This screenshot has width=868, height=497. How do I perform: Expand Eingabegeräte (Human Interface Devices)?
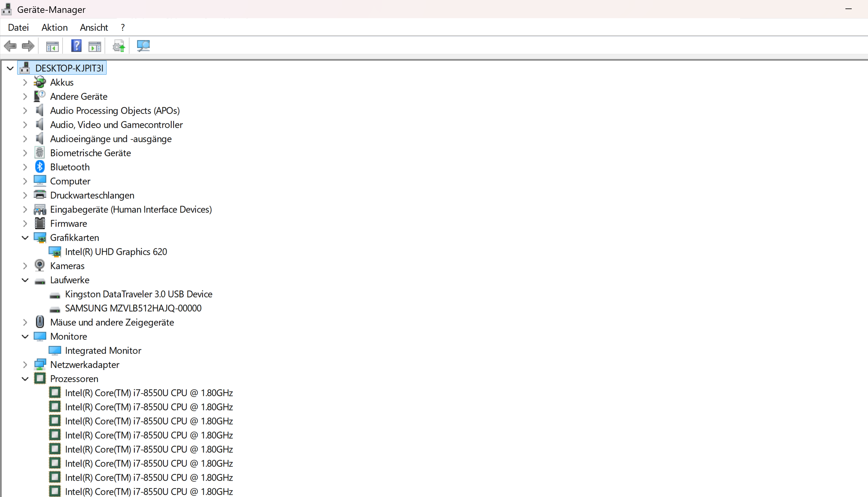(x=25, y=209)
